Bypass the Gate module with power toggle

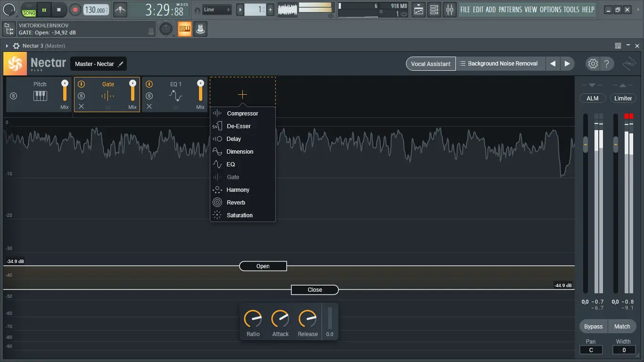[x=81, y=84]
